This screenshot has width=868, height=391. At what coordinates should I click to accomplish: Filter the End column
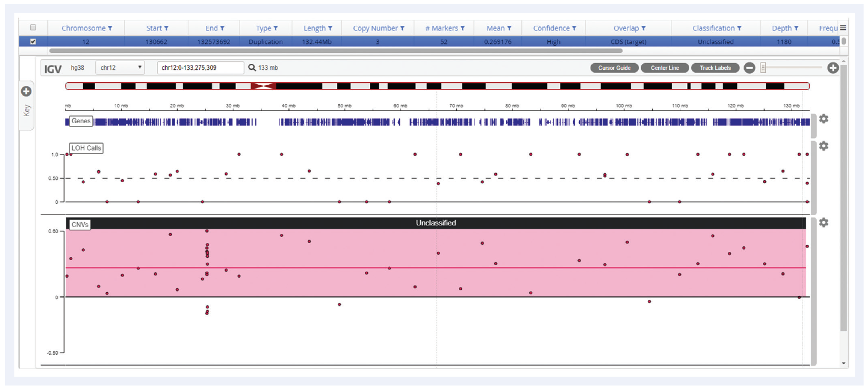(x=222, y=29)
